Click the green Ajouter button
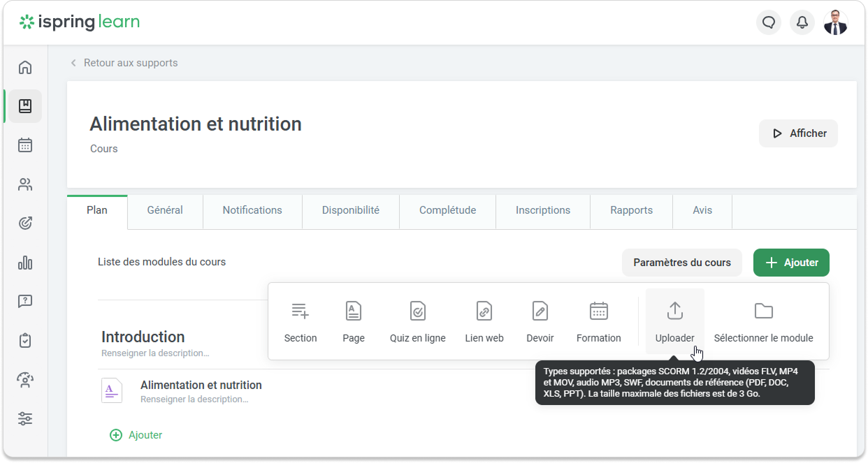The image size is (868, 463). pos(791,263)
